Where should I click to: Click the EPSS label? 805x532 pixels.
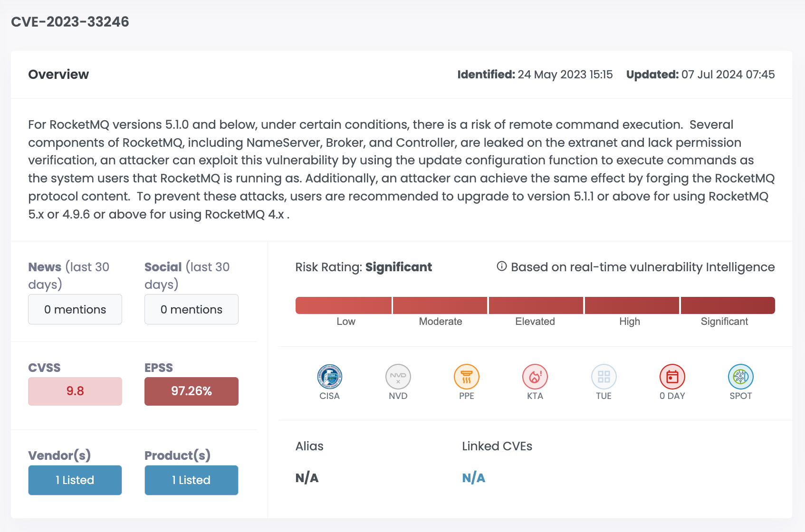point(159,368)
